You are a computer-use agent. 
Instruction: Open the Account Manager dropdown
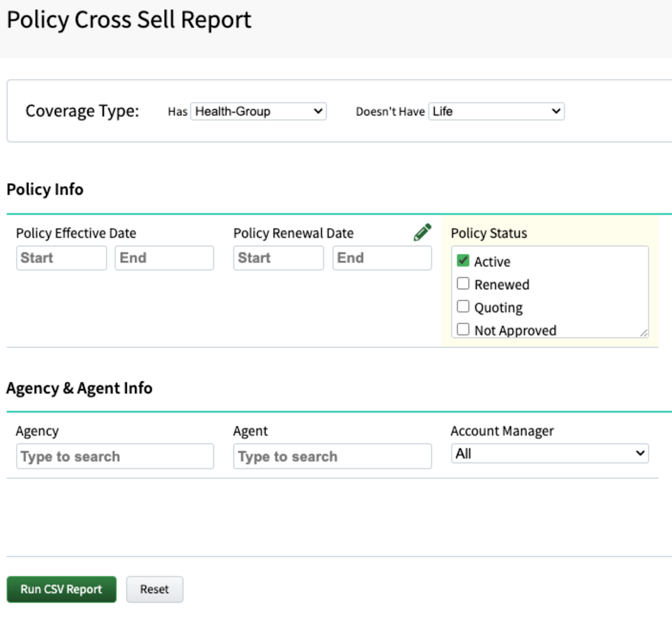click(549, 453)
